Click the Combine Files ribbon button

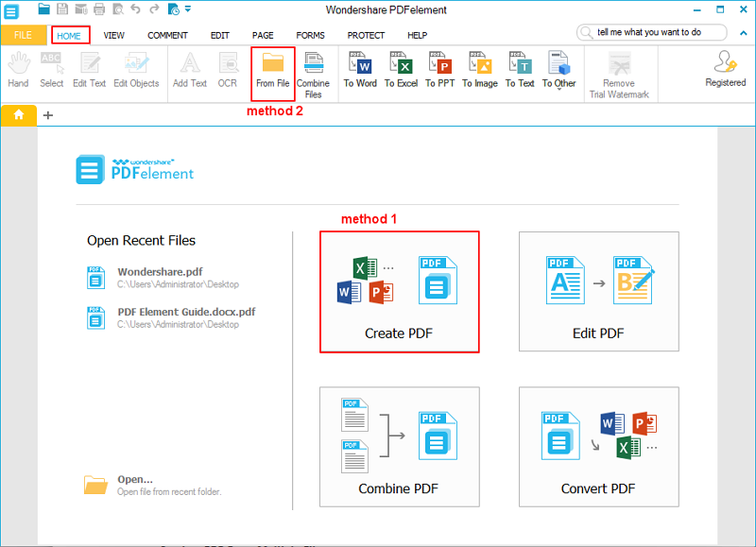tap(314, 75)
